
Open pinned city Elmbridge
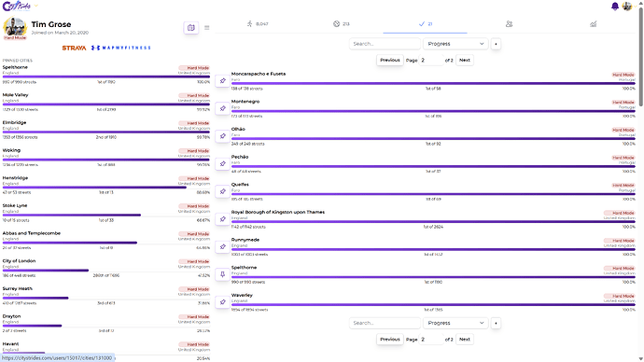pos(14,122)
